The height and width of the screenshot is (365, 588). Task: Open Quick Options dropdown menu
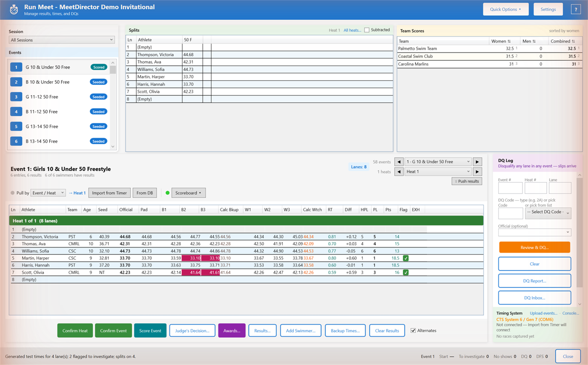[x=506, y=9]
